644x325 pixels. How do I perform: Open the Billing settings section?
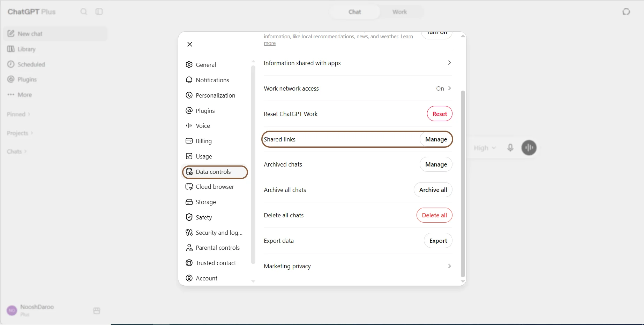tap(215, 141)
